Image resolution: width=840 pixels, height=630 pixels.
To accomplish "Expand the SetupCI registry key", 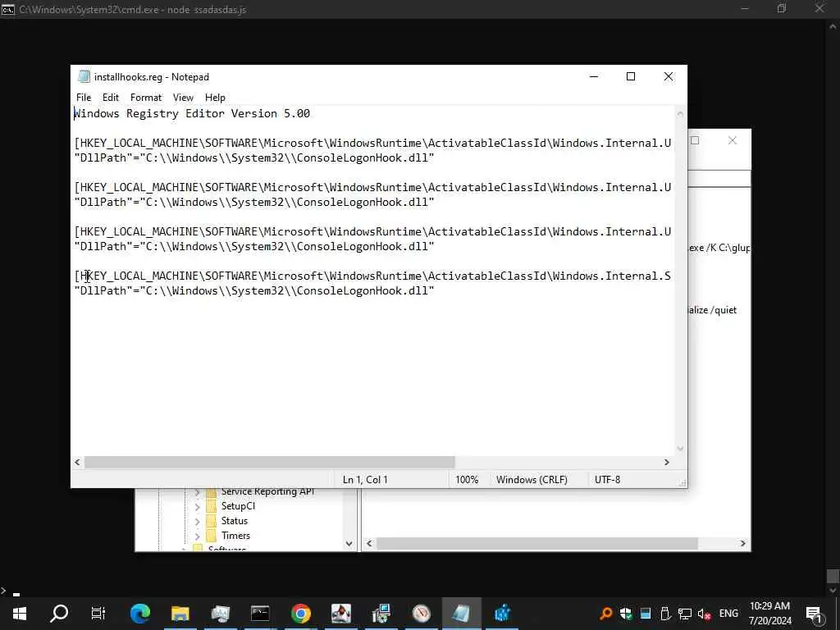I will (x=197, y=506).
